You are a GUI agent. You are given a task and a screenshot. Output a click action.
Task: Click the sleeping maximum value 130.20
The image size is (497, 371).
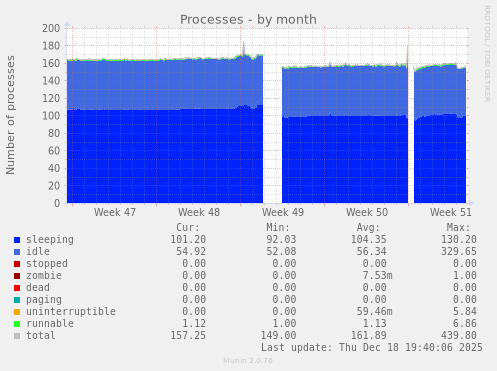coord(459,240)
